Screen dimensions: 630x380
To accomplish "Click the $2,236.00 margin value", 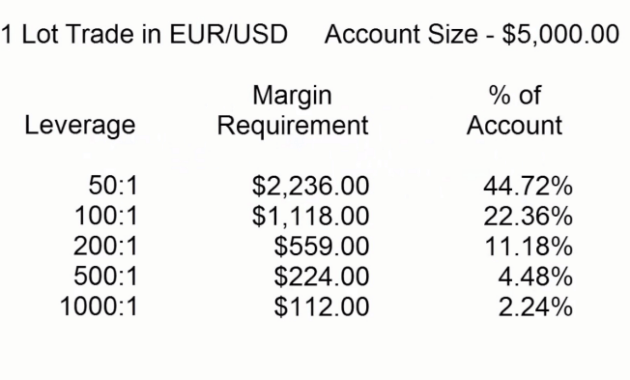I will [311, 186].
